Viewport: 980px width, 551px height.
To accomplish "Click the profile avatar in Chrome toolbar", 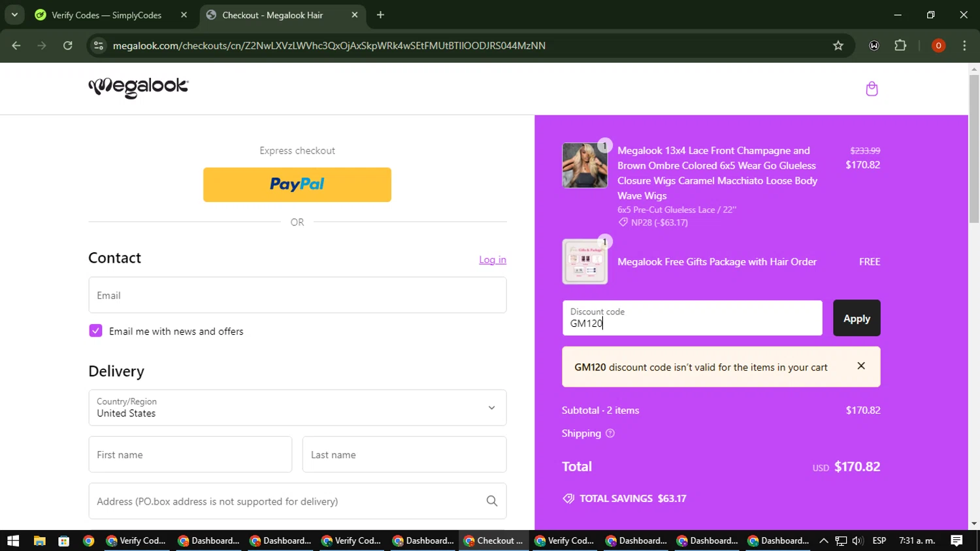I will (938, 46).
